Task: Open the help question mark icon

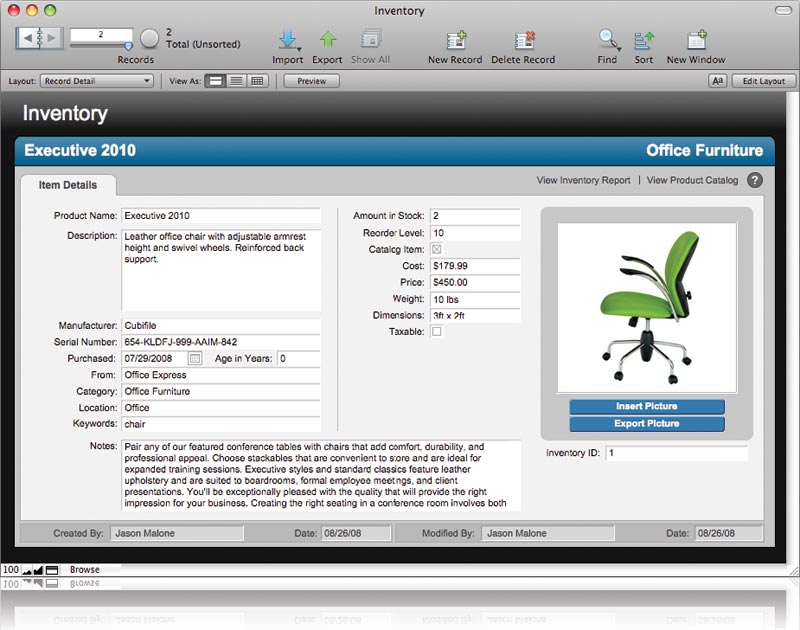Action: coord(755,180)
